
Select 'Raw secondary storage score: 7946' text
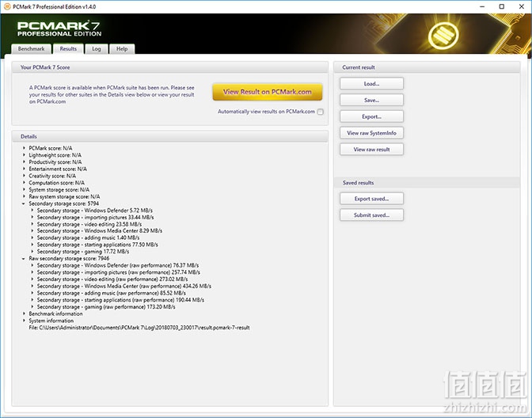(x=69, y=259)
